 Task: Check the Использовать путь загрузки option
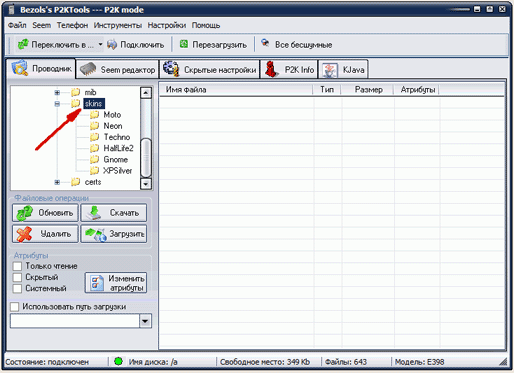coord(15,307)
